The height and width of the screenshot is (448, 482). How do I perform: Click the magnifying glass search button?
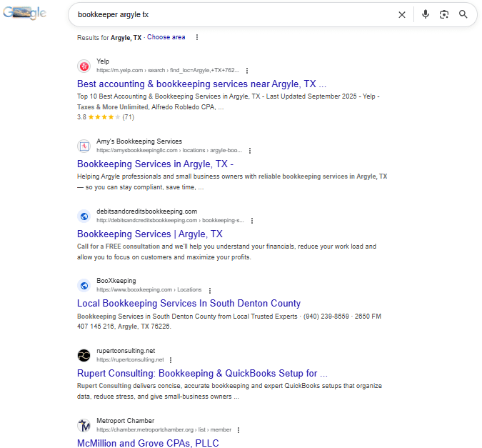463,14
